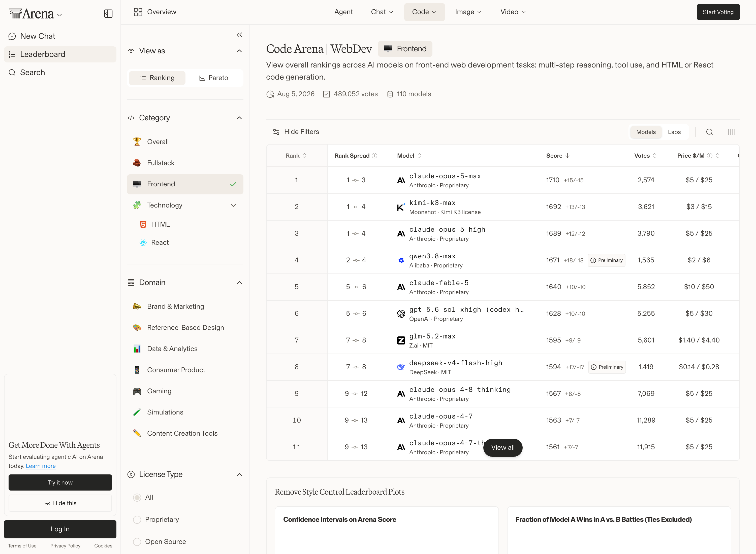Click the New Chat plus icon

[12, 36]
